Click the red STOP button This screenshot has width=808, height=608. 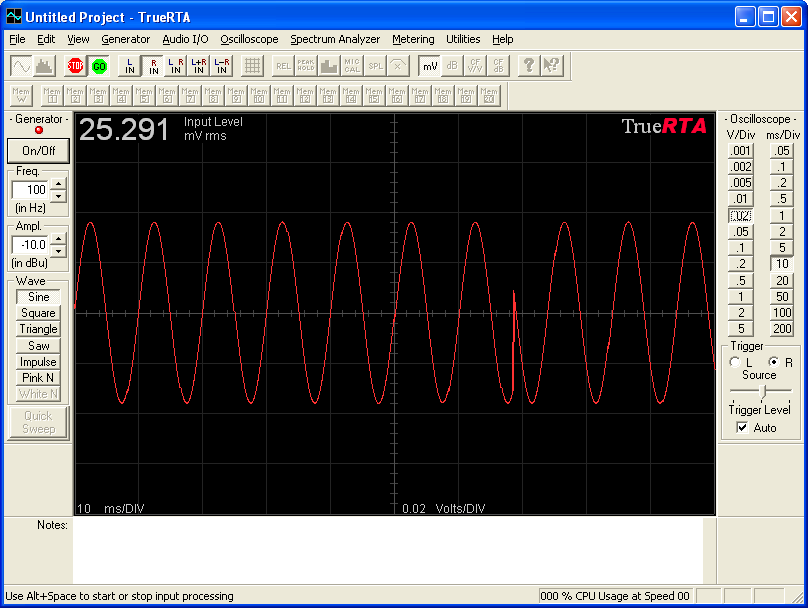(x=75, y=66)
